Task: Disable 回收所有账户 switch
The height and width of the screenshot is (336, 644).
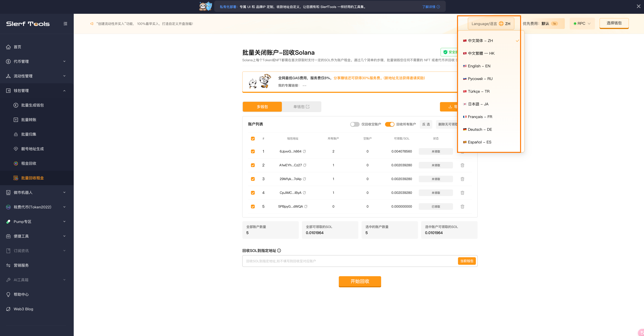Action: [x=389, y=124]
